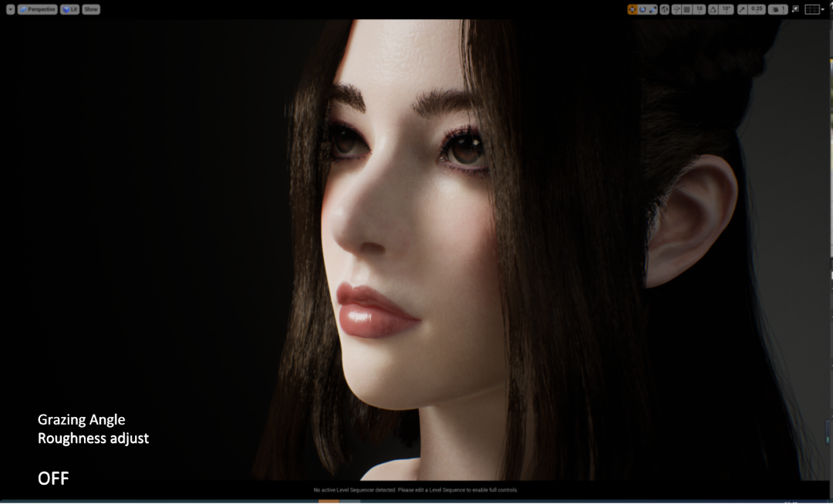The width and height of the screenshot is (833, 504).
Task: Select the scale gizmo tool
Action: [x=653, y=9]
